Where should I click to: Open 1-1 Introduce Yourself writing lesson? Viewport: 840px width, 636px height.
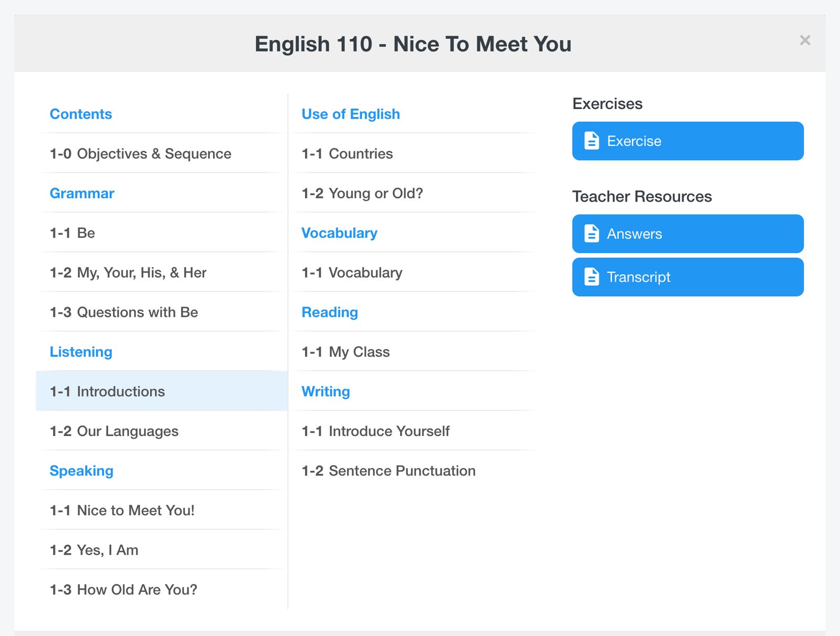coord(414,431)
